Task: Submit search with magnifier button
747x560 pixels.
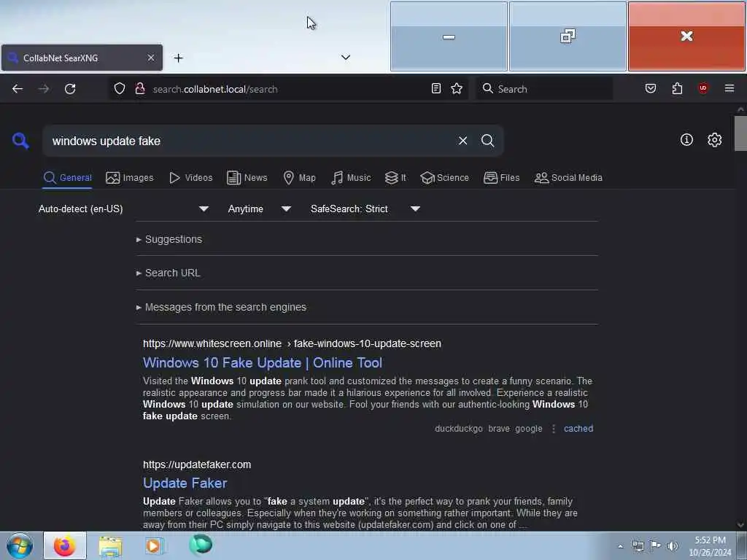Action: pyautogui.click(x=487, y=141)
